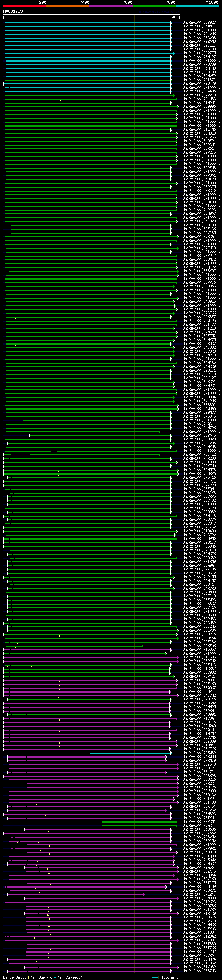Select the UniRef100_C5KEA6 label

[x=199, y=646]
